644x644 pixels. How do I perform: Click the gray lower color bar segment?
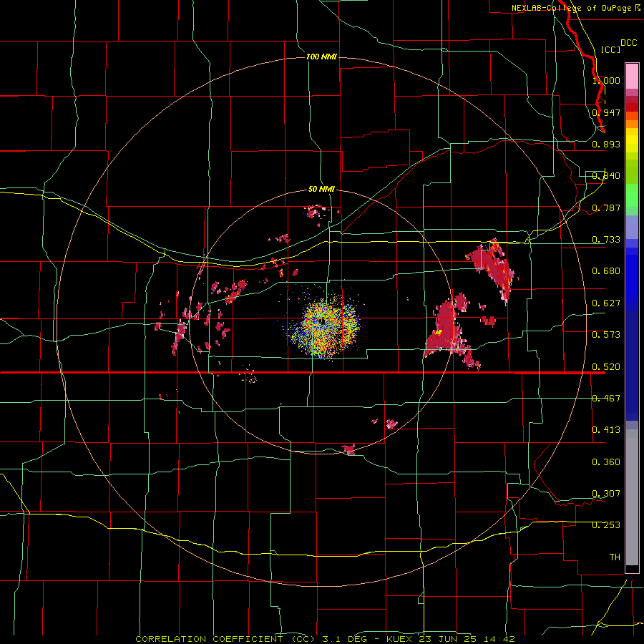tap(632, 497)
